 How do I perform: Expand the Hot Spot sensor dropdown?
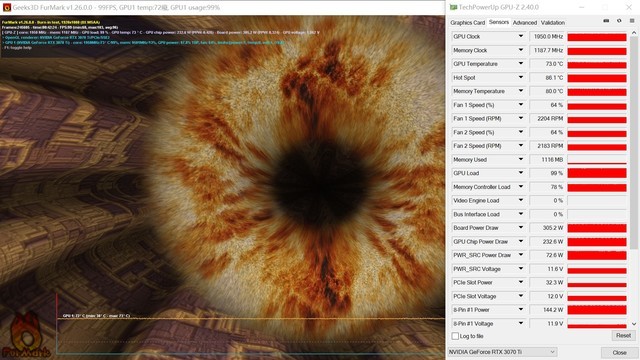click(x=521, y=78)
